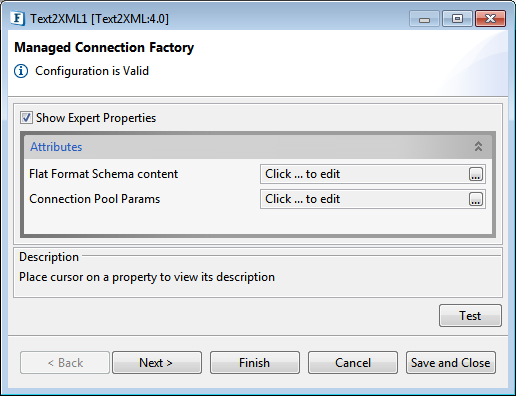Maximize the Text2XML1 window
This screenshot has height=396, width=516.
[457, 19]
